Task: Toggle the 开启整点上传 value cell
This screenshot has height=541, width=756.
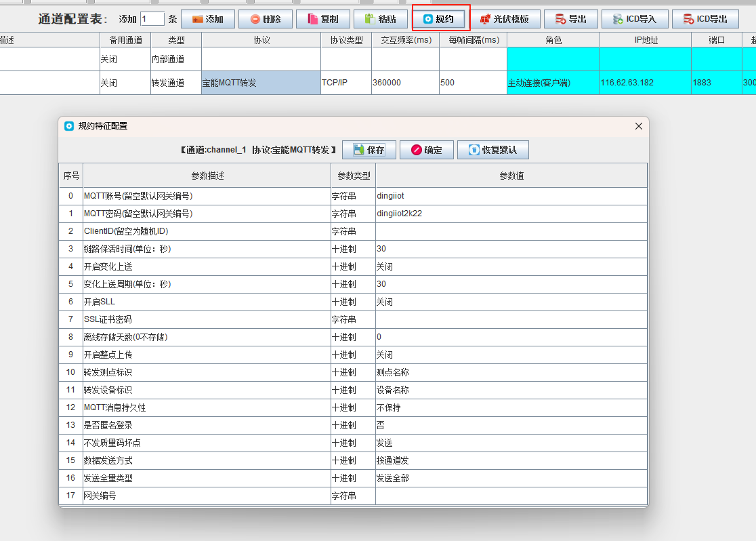Action: point(511,355)
